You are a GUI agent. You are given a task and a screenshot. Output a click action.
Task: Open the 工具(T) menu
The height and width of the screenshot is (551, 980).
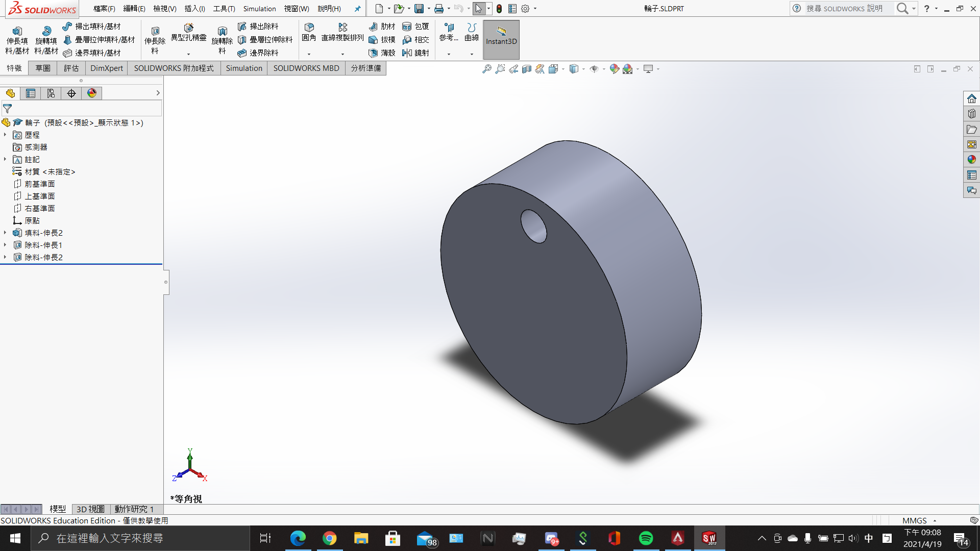(224, 9)
